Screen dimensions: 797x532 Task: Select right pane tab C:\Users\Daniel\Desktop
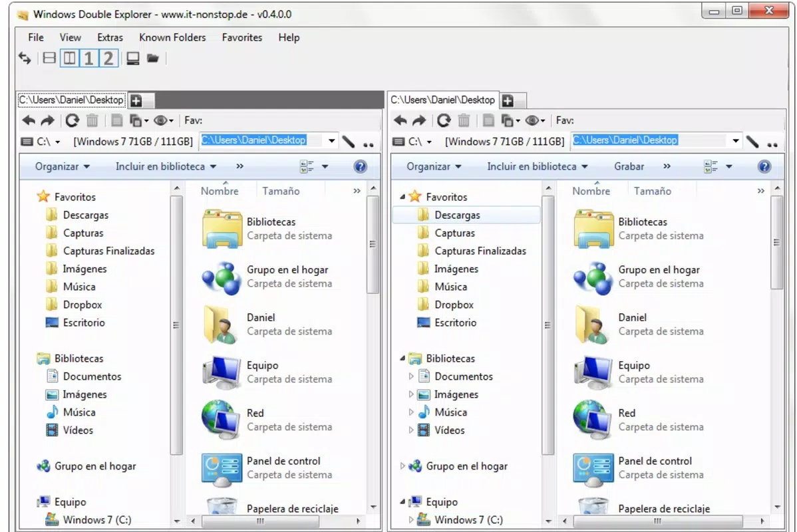click(x=442, y=100)
